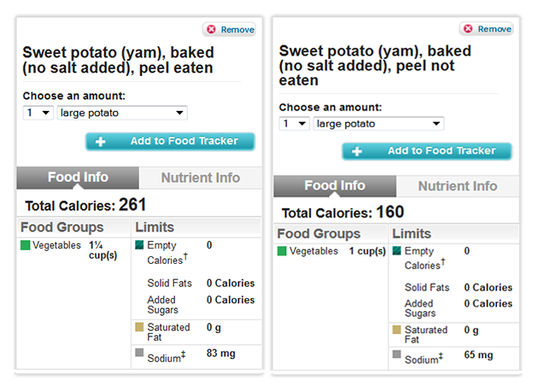
Task: Open the quantity dropdown for peel not eaten sweet potato
Action: pyautogui.click(x=295, y=124)
